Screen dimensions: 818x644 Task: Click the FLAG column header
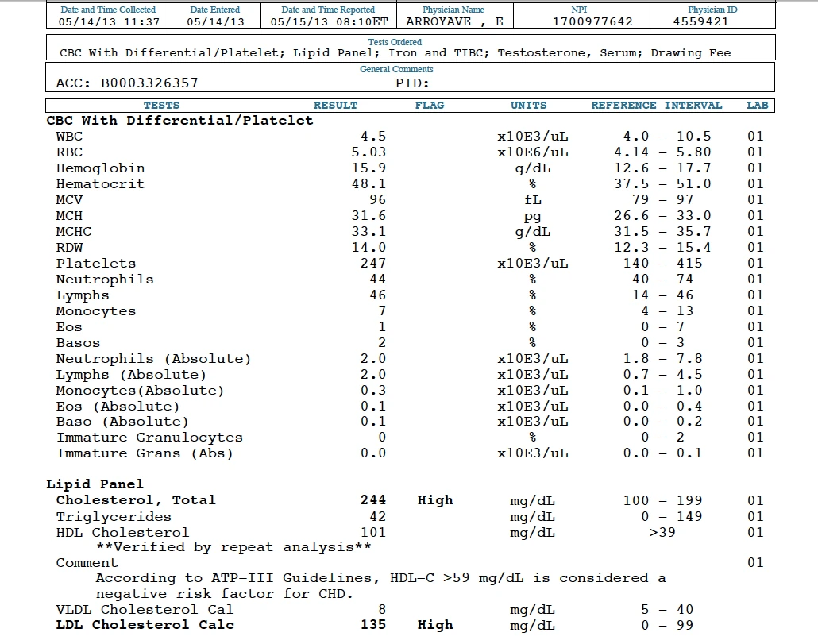coord(429,105)
